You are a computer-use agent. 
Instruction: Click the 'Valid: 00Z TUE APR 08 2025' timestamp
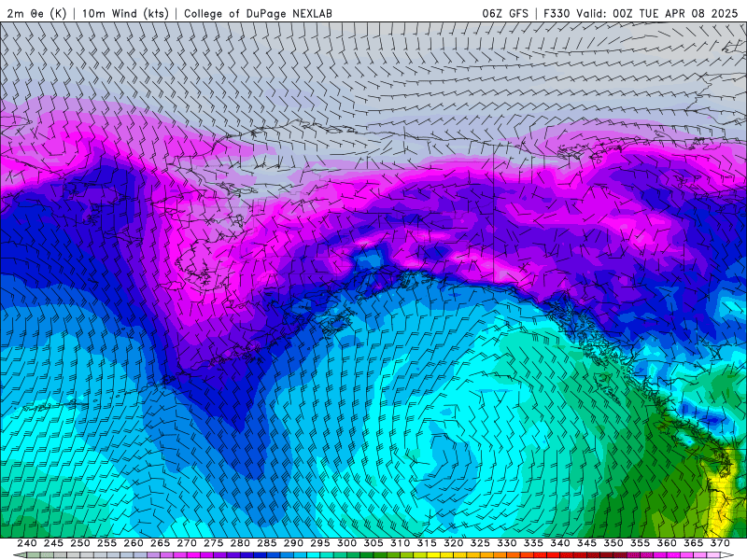tap(657, 13)
